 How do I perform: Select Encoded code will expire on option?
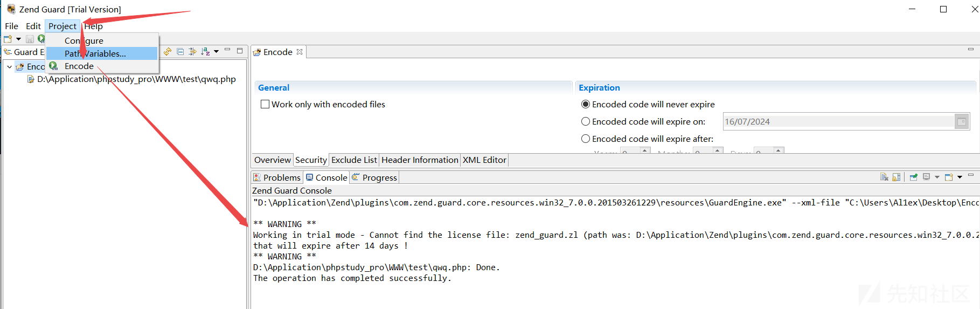click(x=586, y=122)
